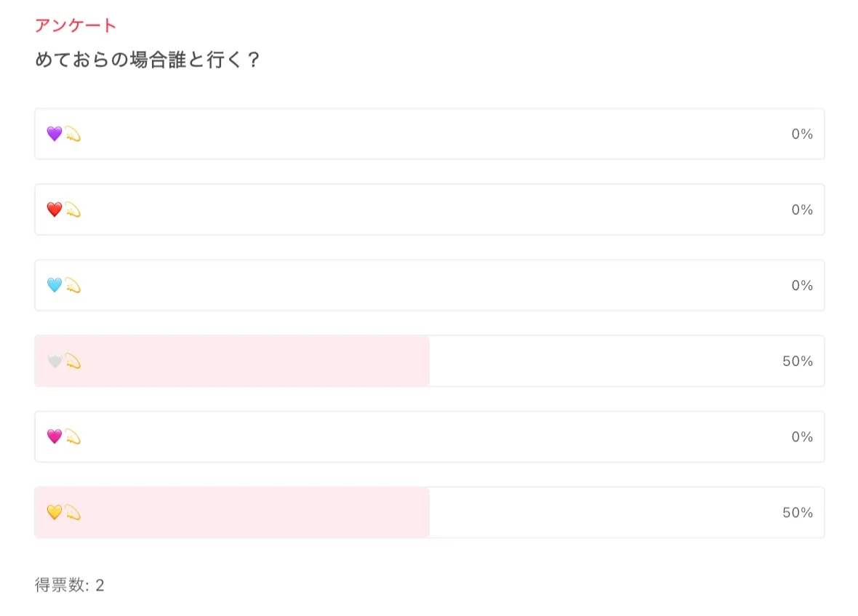Click the dizzy star beside purple heart
The width and height of the screenshot is (858, 616).
pos(73,134)
